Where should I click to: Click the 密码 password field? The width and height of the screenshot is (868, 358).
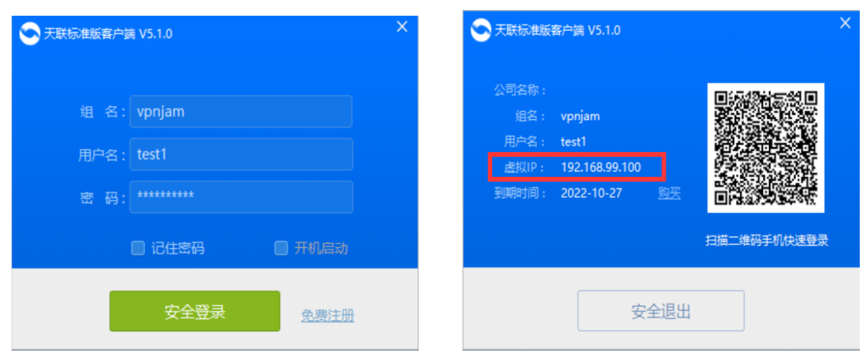(x=241, y=197)
